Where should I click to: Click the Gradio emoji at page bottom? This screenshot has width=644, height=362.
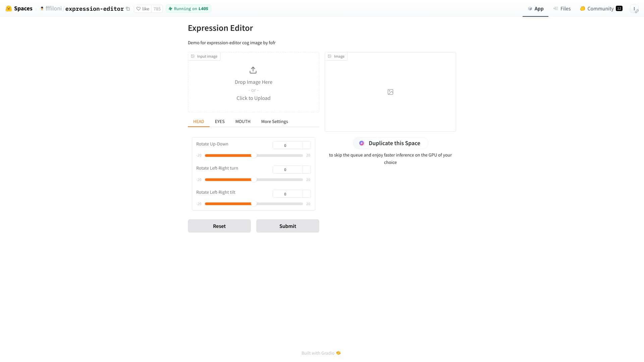tap(338, 353)
